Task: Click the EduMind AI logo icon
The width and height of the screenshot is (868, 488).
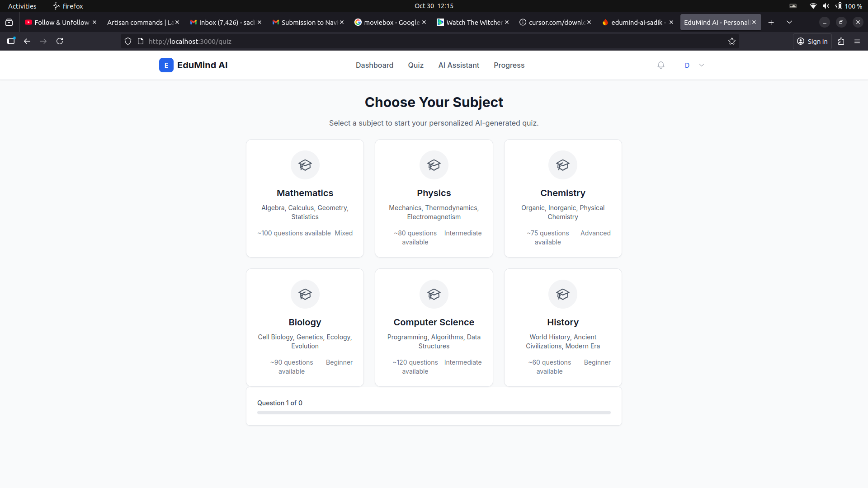Action: (x=166, y=65)
